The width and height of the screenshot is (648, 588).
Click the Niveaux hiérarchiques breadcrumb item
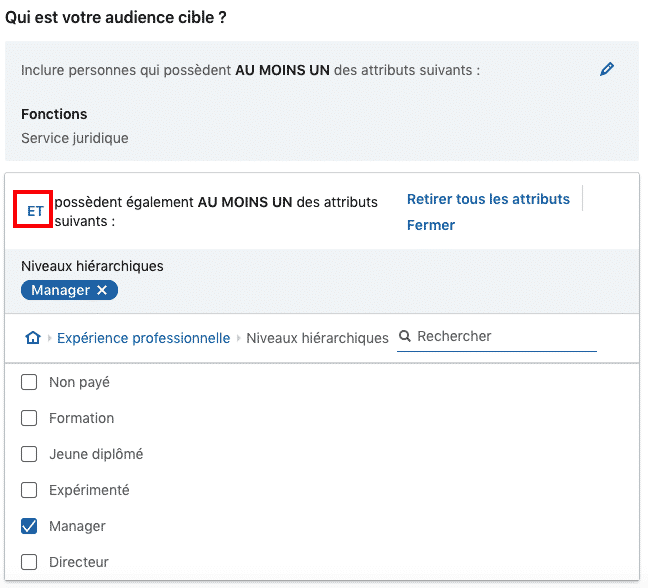pyautogui.click(x=317, y=338)
